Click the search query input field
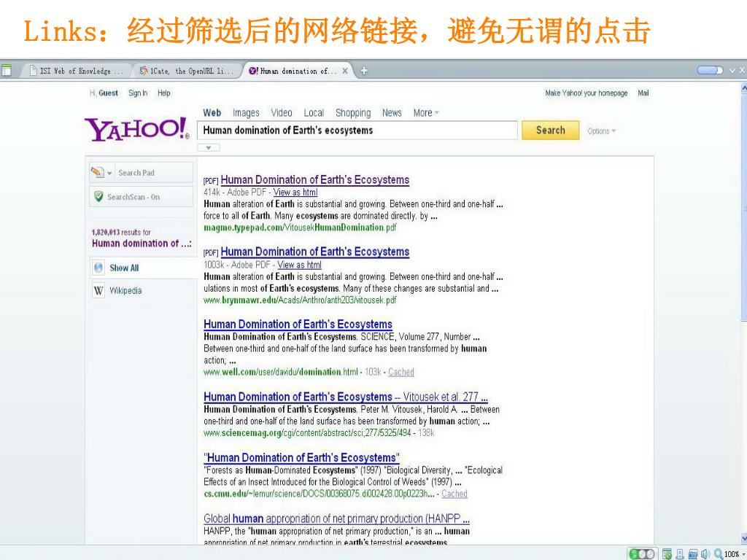 coord(357,131)
